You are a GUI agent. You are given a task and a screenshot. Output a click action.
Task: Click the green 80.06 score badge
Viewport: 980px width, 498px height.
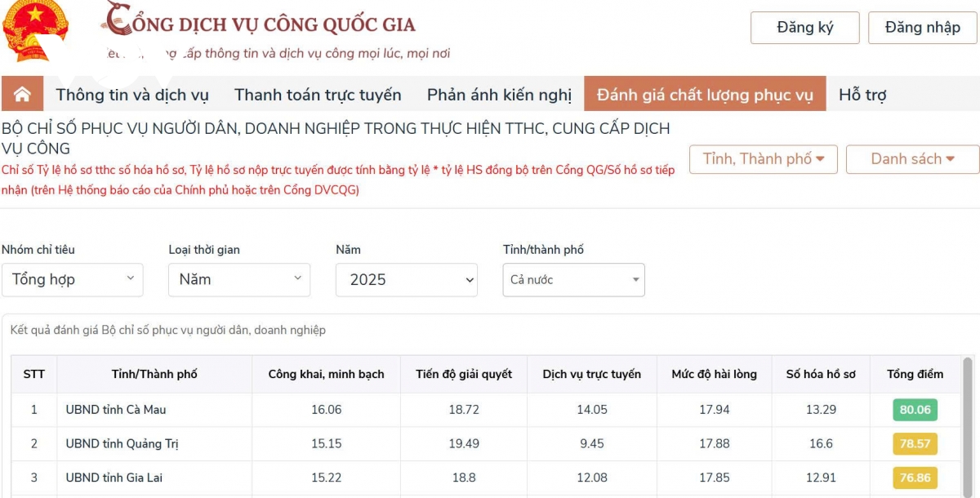coord(915,410)
